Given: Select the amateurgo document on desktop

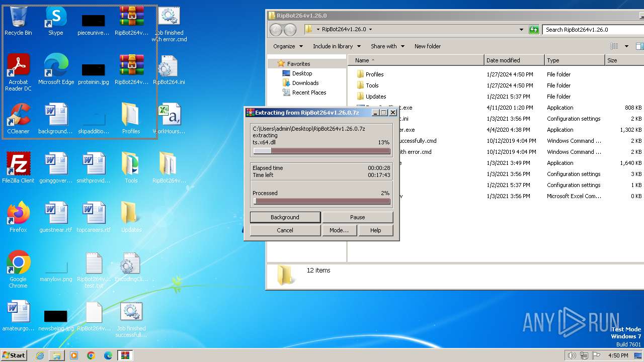Looking at the screenshot, I should 18,316.
